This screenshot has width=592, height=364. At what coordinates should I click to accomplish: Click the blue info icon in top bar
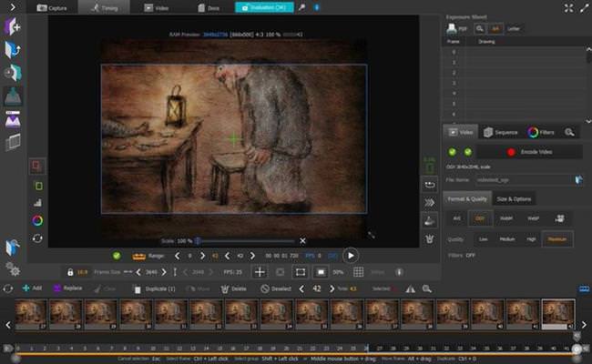coord(316,7)
